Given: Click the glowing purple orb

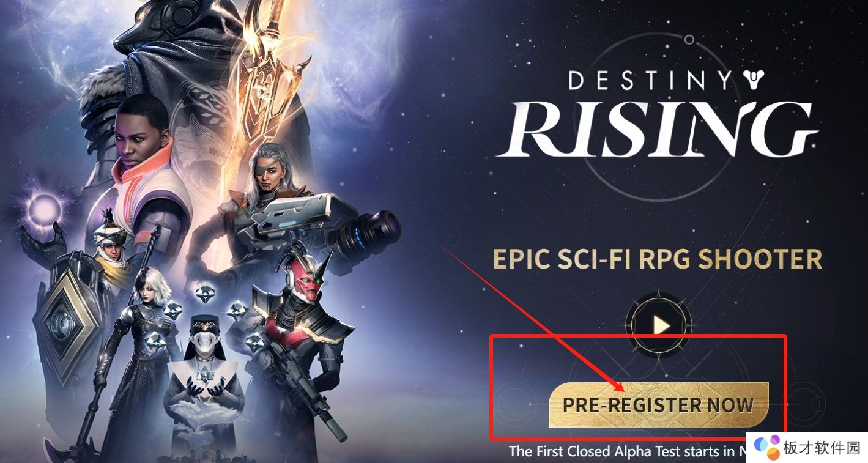Looking at the screenshot, I should (x=45, y=210).
